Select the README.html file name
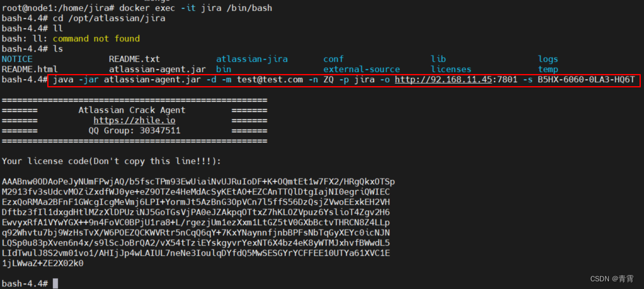644x289 pixels. click(30, 70)
